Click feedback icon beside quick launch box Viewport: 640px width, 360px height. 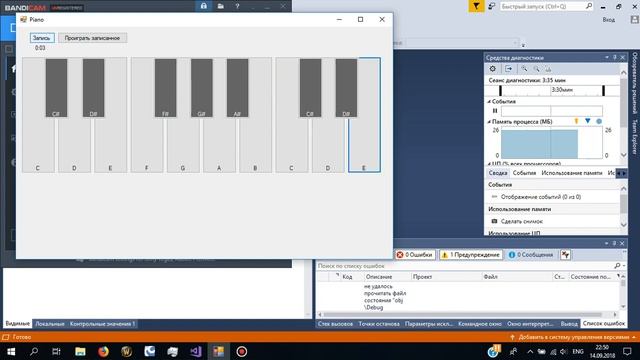pos(492,6)
